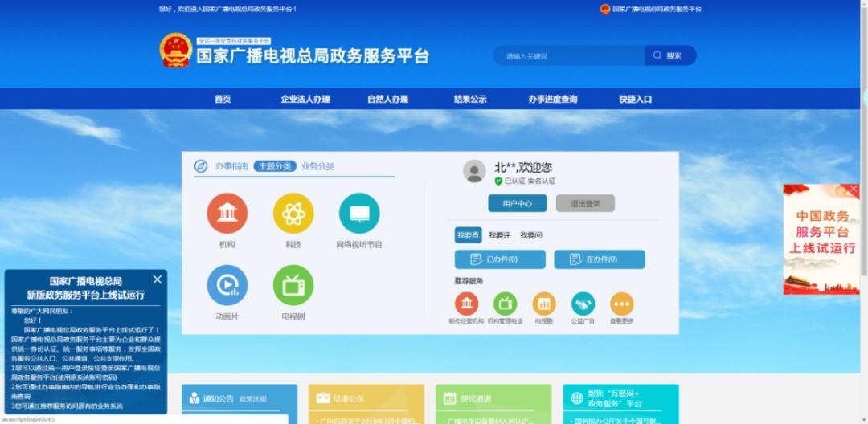Go to 办事进度查询 in navigation bar
Viewport: 868px width, 424px height.
click(552, 99)
